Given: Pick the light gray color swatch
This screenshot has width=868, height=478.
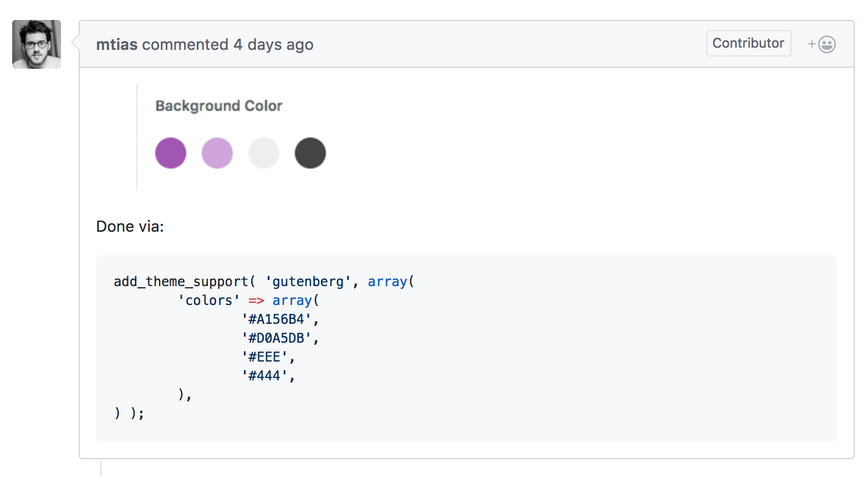Looking at the screenshot, I should click(x=264, y=153).
